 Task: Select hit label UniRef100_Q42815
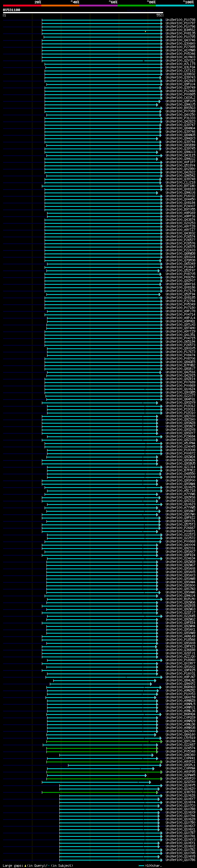click(x=180, y=81)
